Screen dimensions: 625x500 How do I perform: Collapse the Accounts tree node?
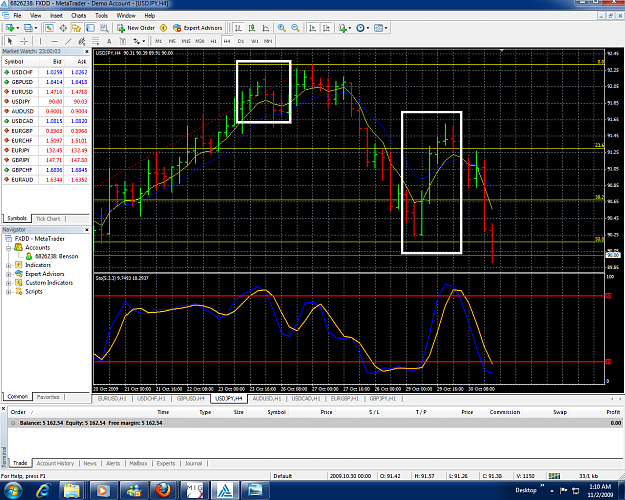pyautogui.click(x=8, y=248)
